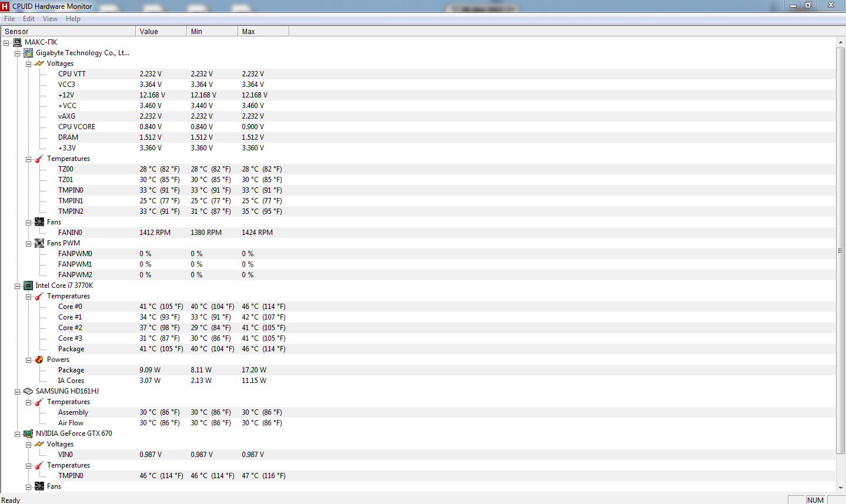Collapse the SAMSUNG HD161HJ node
Image resolution: width=846 pixels, height=504 pixels.
point(17,392)
